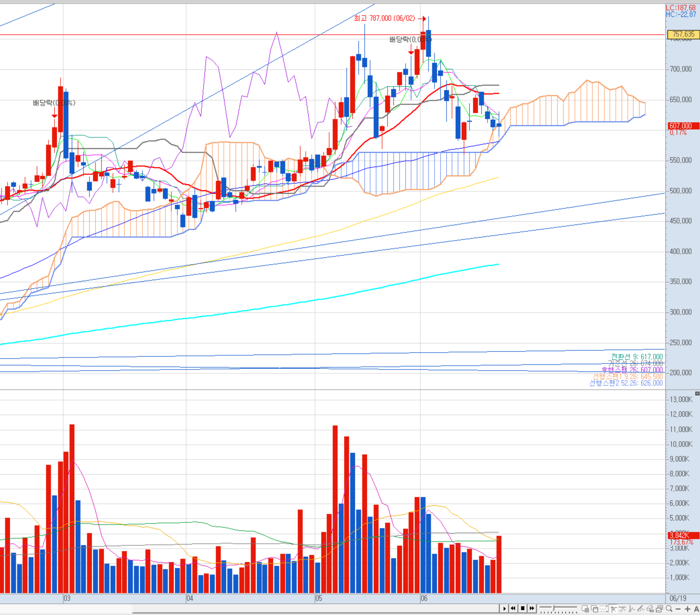Click the red 3,842K volume tag

point(683,535)
